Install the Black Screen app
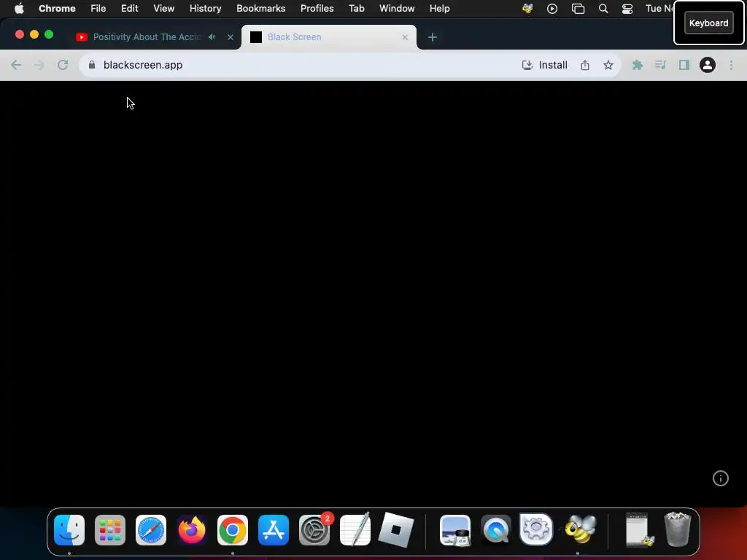Image resolution: width=747 pixels, height=560 pixels. tap(544, 65)
